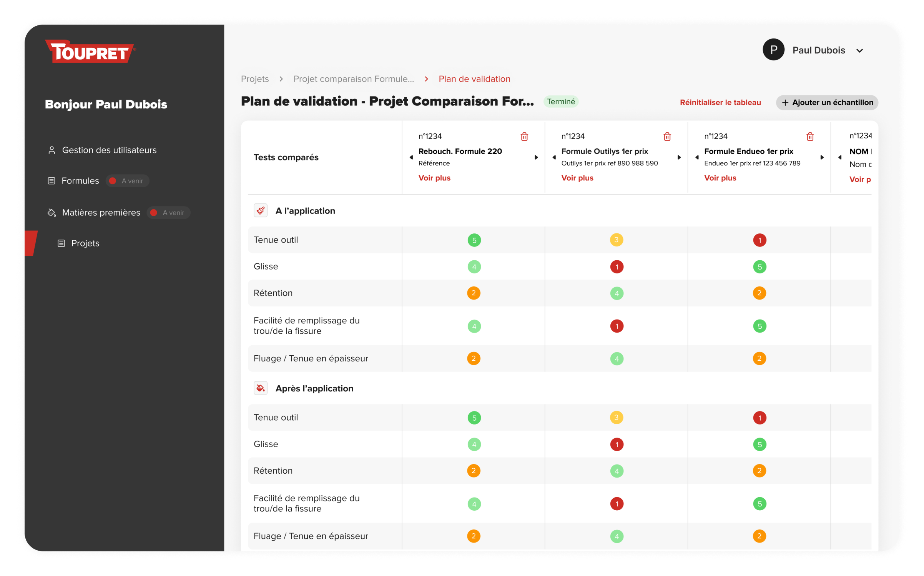The height and width of the screenshot is (576, 924).
Task: Open Voir plus under Rebouch. Formule 220
Action: coord(434,178)
